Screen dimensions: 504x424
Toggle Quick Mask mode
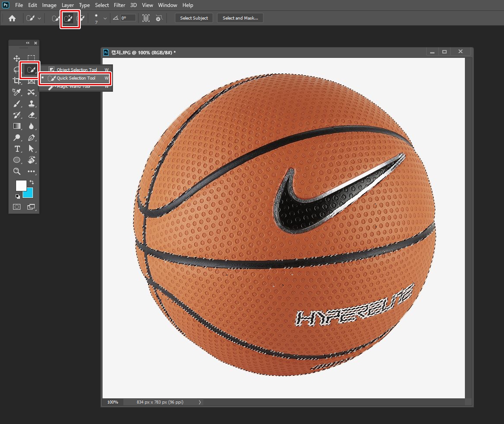coord(17,207)
